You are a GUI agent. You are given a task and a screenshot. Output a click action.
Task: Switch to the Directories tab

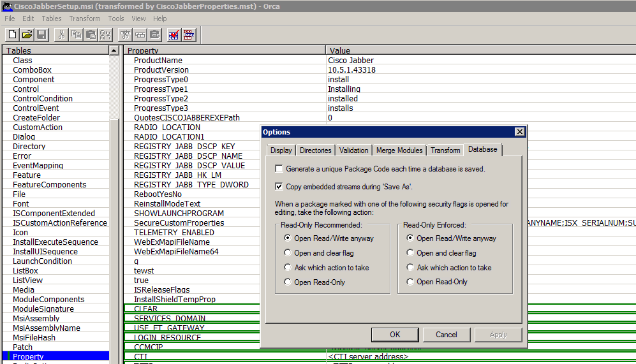(316, 150)
